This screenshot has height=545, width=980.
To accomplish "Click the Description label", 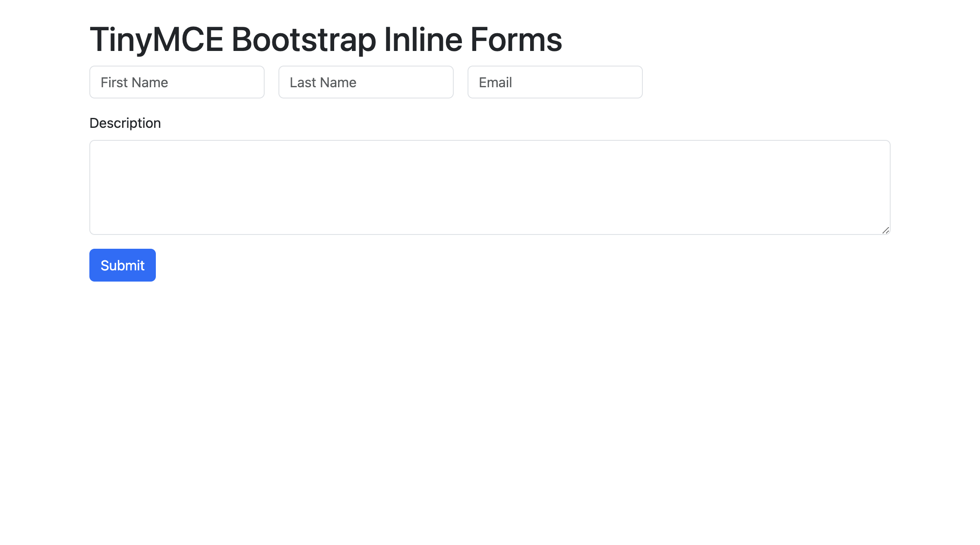I will click(125, 123).
